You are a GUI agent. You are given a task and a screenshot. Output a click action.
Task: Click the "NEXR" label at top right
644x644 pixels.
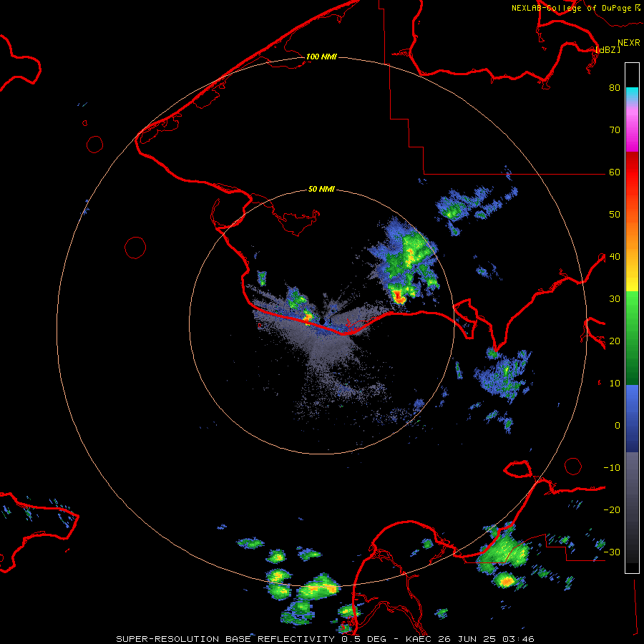[x=629, y=43]
